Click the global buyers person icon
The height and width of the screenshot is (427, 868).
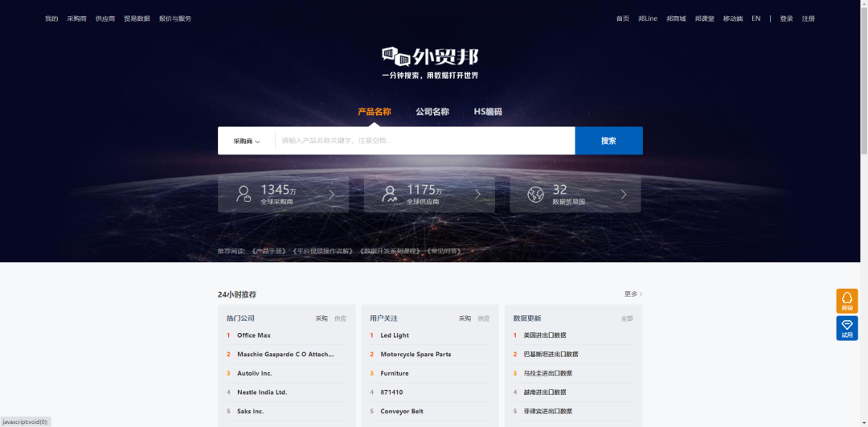243,194
